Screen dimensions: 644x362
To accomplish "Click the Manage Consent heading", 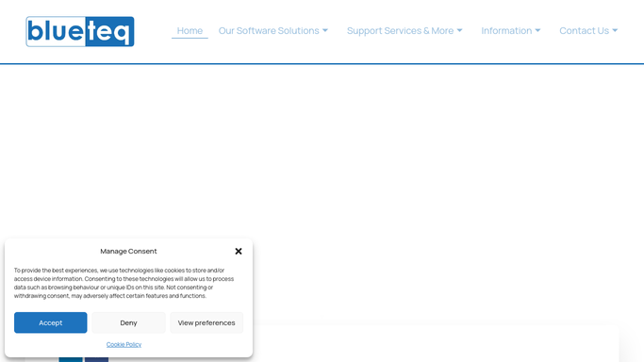I will (x=128, y=251).
